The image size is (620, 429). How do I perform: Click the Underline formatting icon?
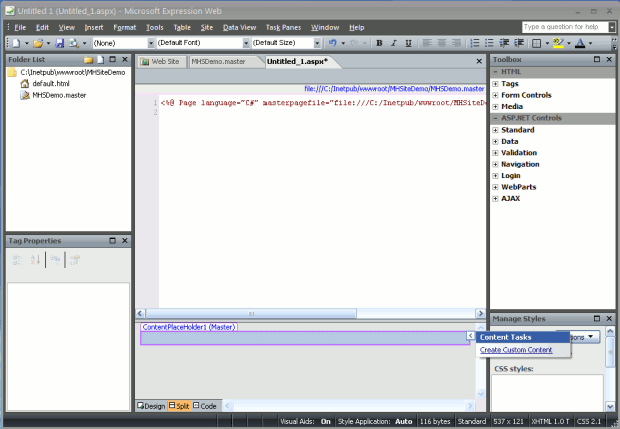click(x=408, y=43)
